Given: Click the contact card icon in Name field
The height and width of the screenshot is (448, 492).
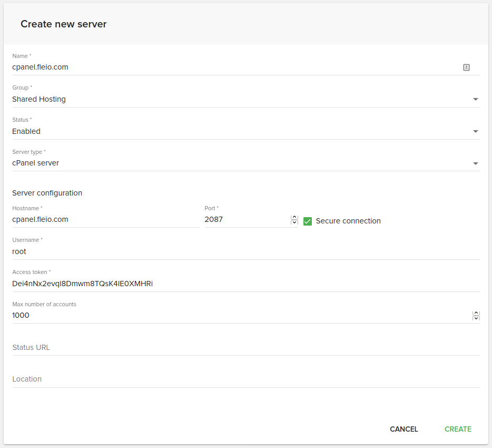Looking at the screenshot, I should coord(466,67).
